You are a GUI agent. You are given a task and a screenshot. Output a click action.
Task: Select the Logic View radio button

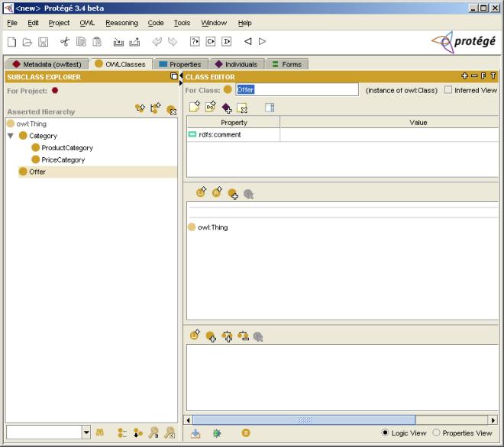pos(385,433)
